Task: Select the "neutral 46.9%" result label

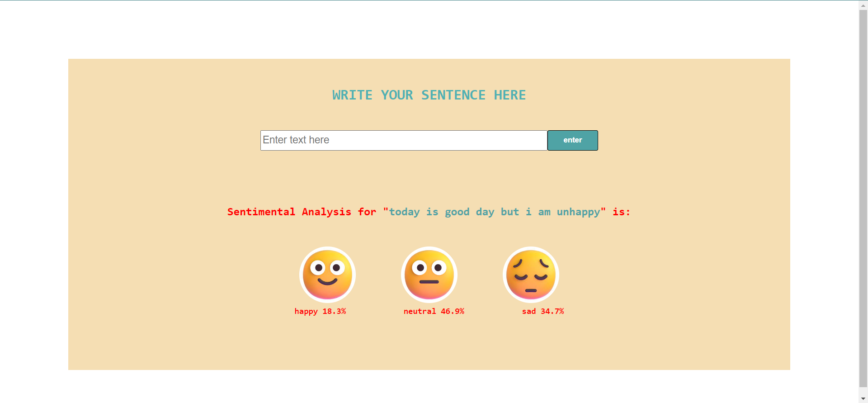Action: click(x=434, y=311)
